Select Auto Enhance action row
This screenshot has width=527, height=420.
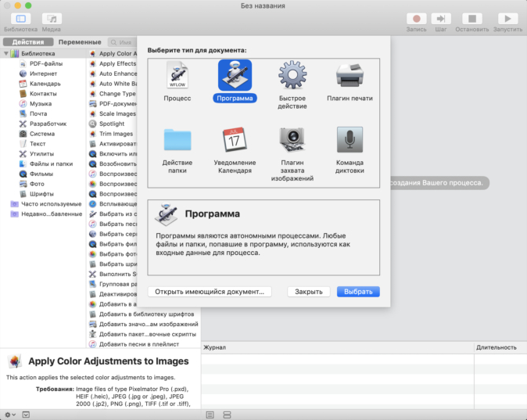[x=113, y=74]
